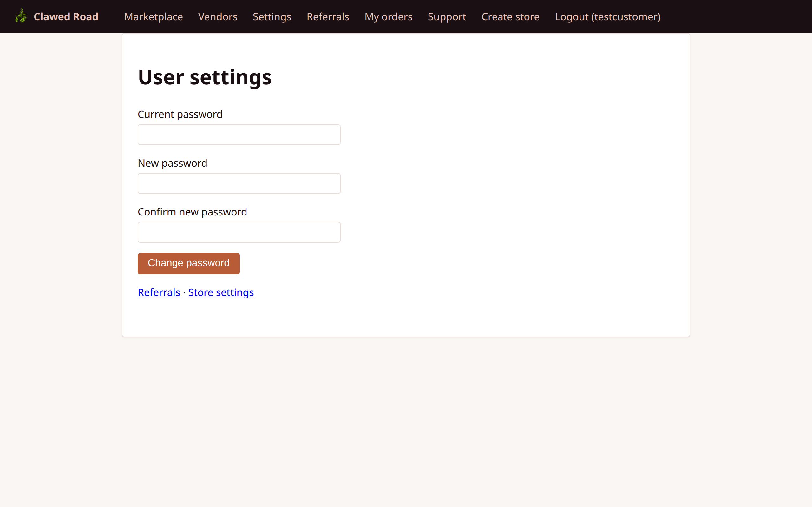The height and width of the screenshot is (507, 812).
Task: Focus the New password input field
Action: (x=239, y=183)
